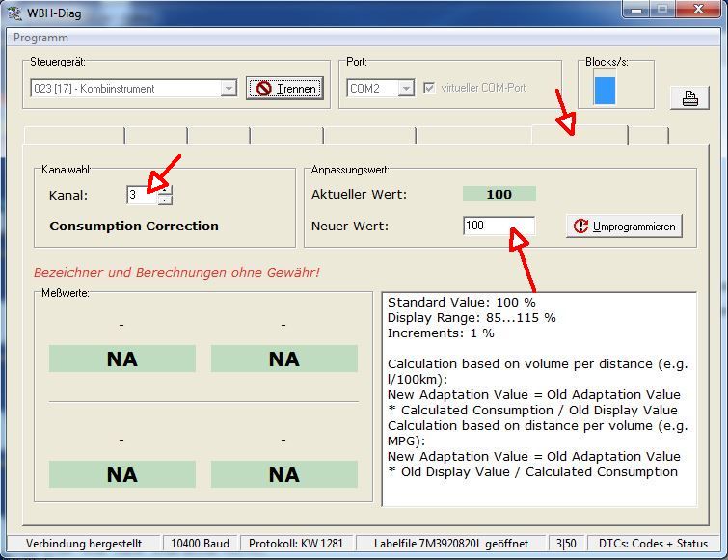This screenshot has height=560, width=728.
Task: Click the Neuer Wert input field
Action: click(498, 226)
